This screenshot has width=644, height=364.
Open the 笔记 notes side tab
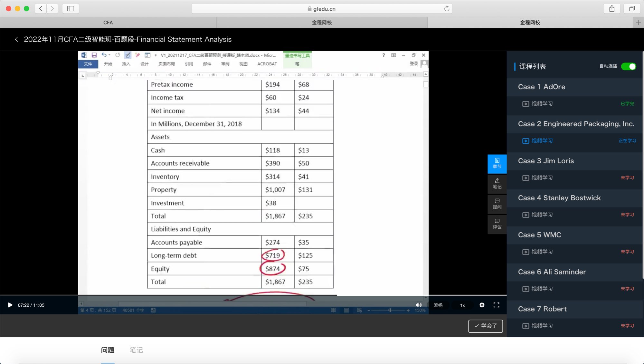coord(497,184)
